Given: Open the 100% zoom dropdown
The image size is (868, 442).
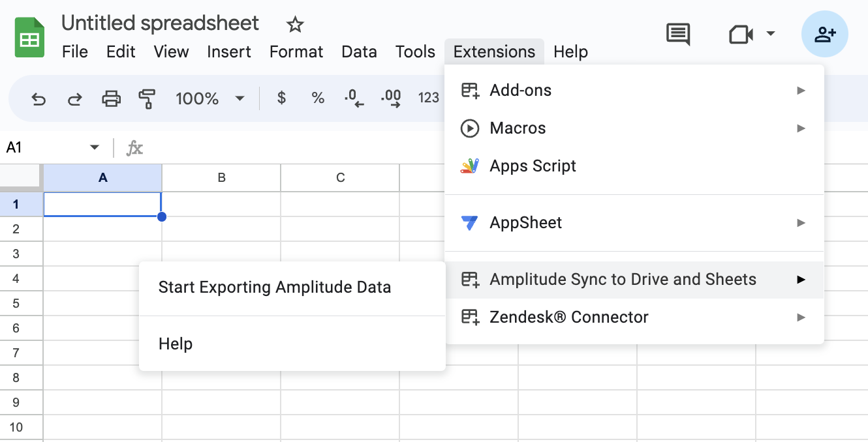Looking at the screenshot, I should tap(209, 98).
